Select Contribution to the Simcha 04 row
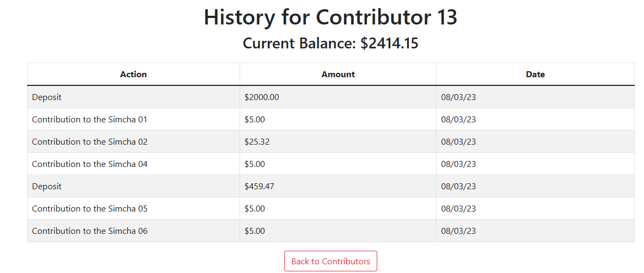The height and width of the screenshot is (273, 644). 331,164
